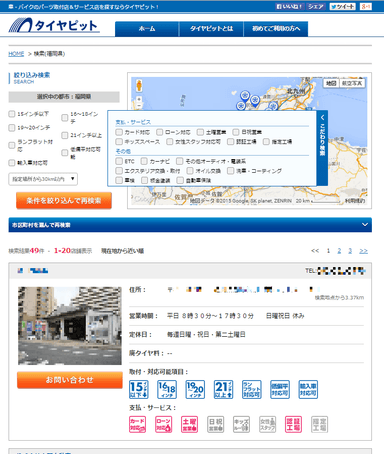Image resolution: width=384 pixels, height=454 pixels.
Task: Check the 認証工場 checkbox
Action: pos(231,142)
